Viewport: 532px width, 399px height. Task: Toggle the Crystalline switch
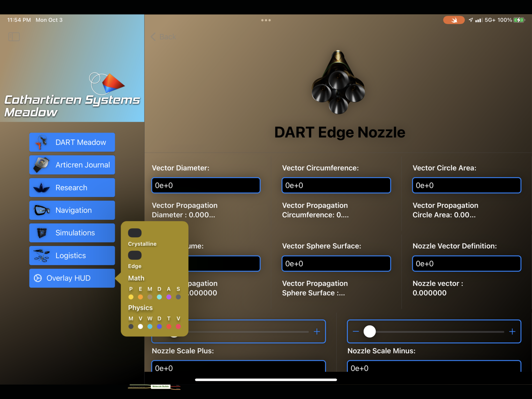[135, 233]
